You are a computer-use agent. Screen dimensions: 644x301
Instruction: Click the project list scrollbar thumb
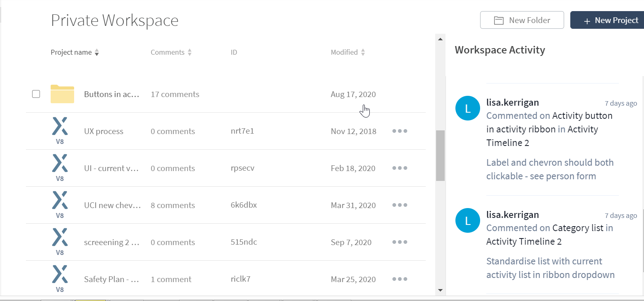[440, 155]
